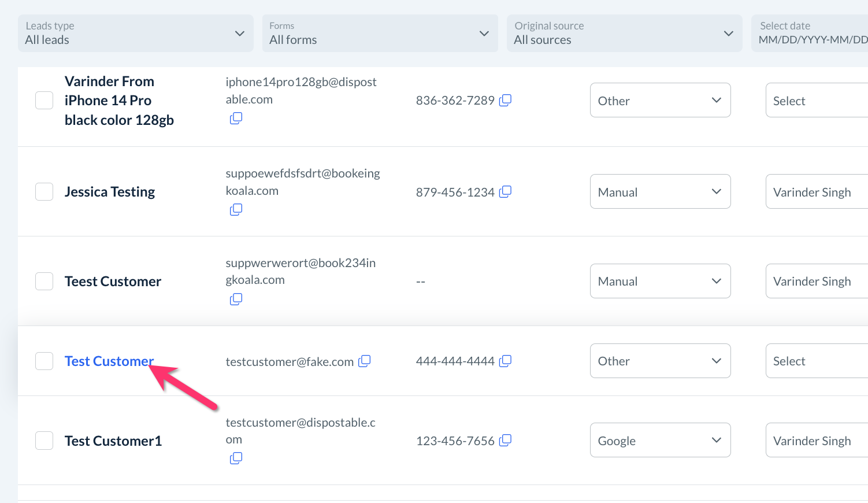Copy phone number 879-456-1234

point(506,191)
